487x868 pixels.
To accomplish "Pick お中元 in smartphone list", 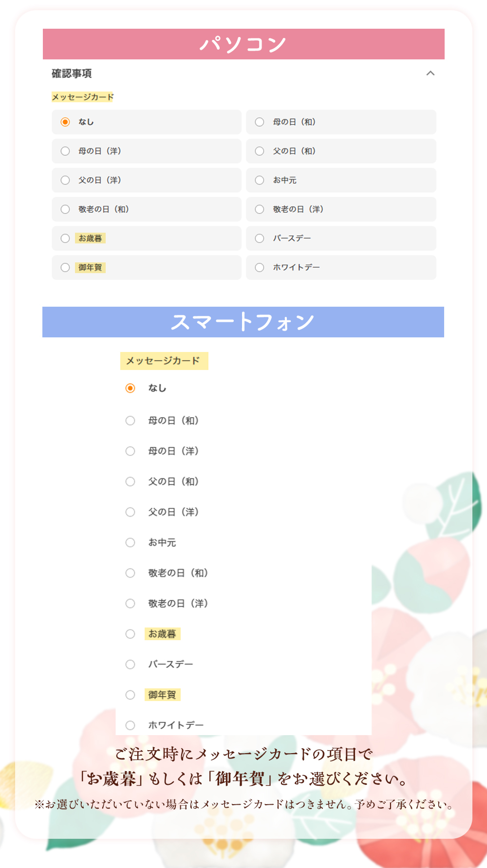I will 130,542.
